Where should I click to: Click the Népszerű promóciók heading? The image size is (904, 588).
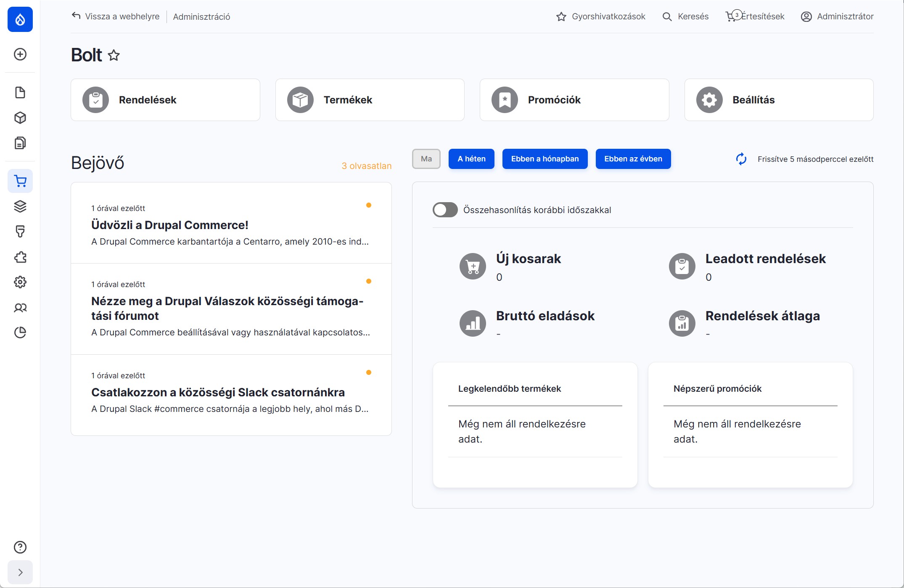coord(717,389)
